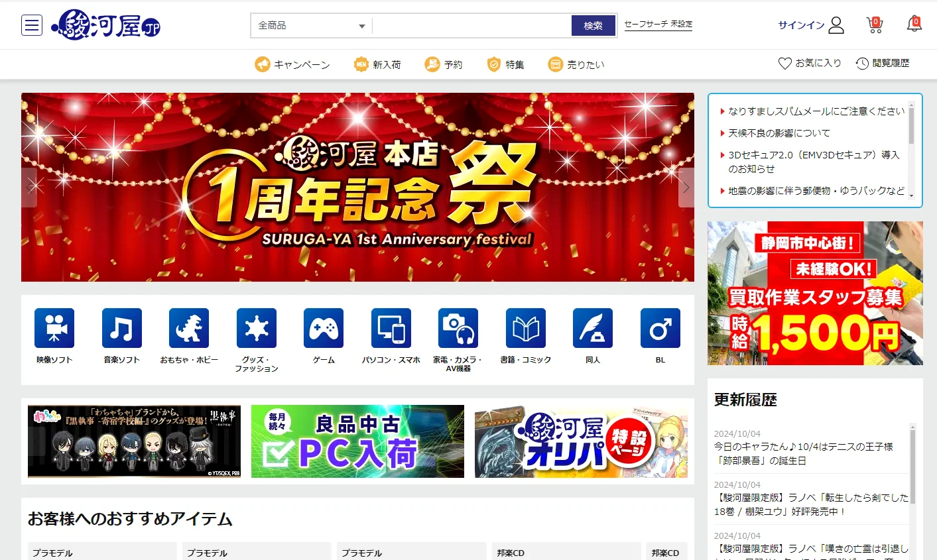Open 書籍・コミック books category icon
The height and width of the screenshot is (560, 937).
[526, 328]
